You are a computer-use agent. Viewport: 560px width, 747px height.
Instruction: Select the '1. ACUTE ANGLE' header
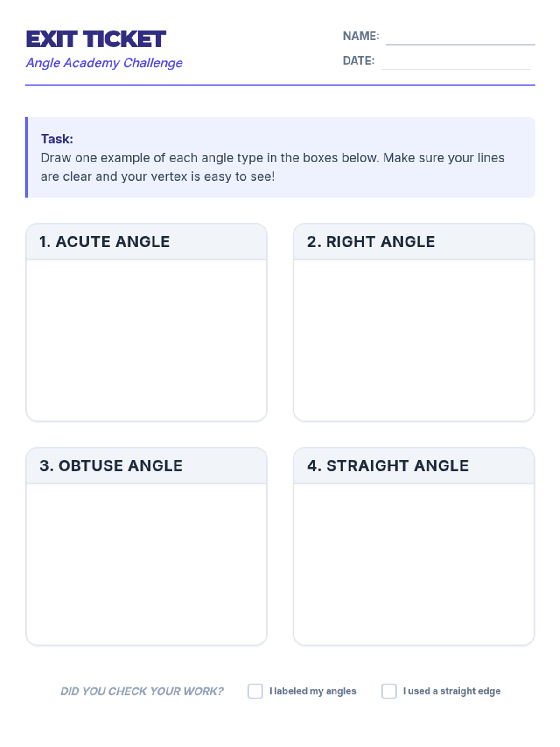[x=105, y=241]
